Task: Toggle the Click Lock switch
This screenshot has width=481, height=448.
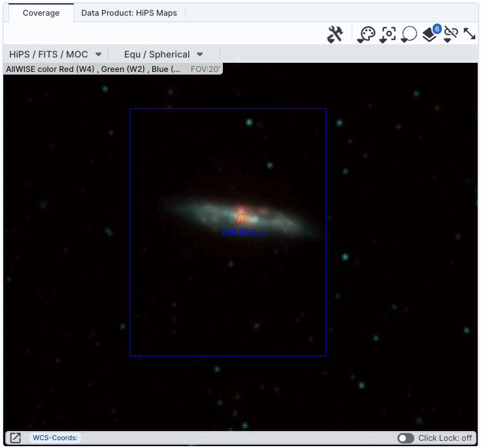Action: (405, 438)
